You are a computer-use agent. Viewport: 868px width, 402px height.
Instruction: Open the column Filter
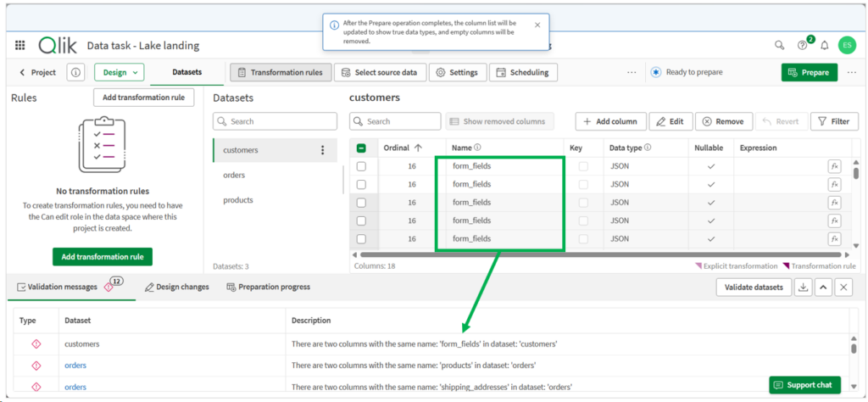pos(834,121)
